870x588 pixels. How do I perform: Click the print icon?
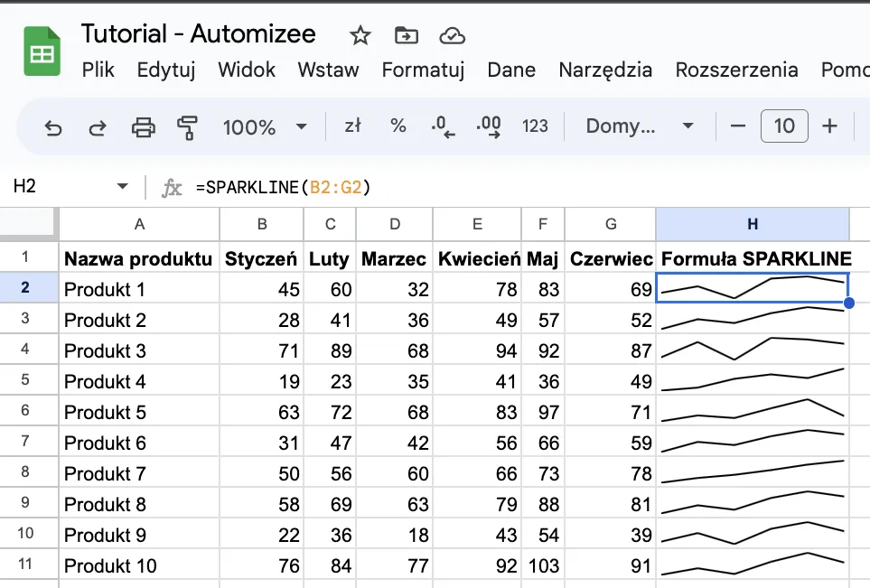coord(143,127)
